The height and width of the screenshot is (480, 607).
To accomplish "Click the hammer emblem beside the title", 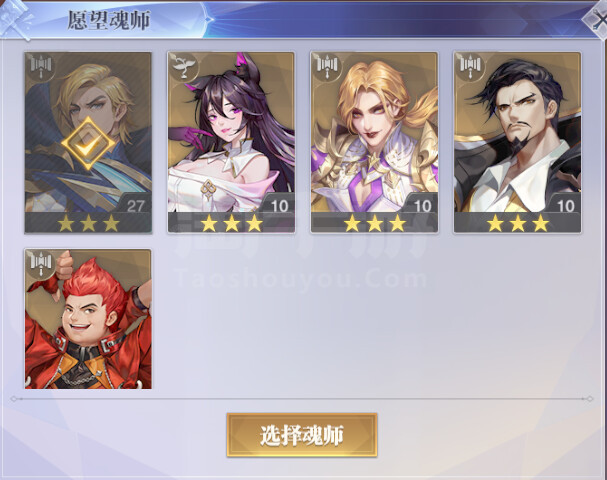I will tap(17, 19).
